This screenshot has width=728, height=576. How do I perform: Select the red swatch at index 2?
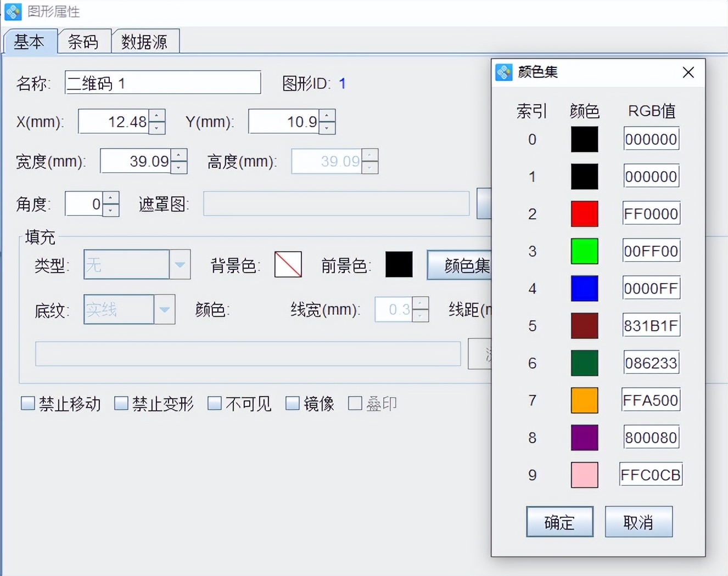(x=584, y=214)
